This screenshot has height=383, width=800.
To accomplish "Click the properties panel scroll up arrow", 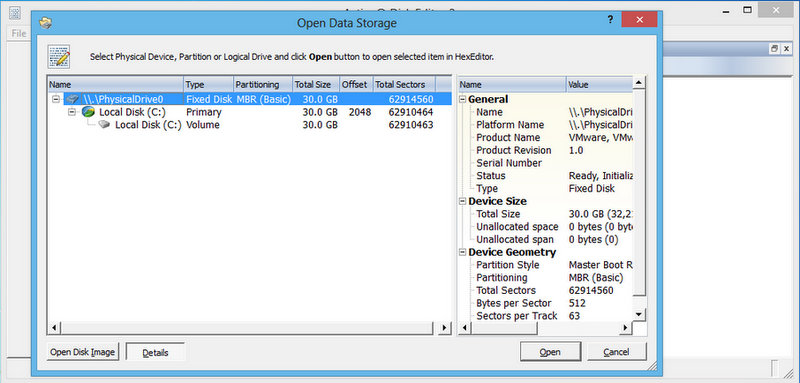I will tap(639, 83).
